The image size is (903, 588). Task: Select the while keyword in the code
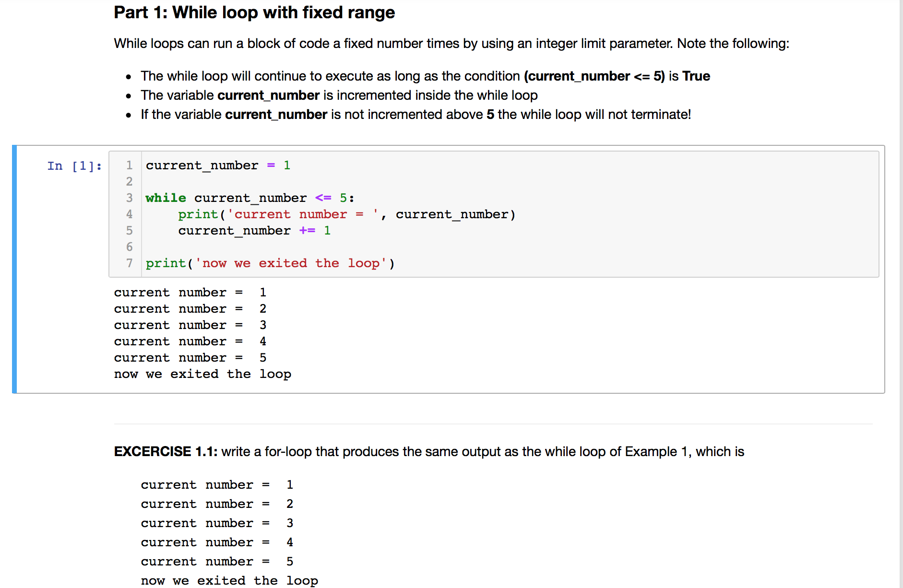tap(166, 198)
